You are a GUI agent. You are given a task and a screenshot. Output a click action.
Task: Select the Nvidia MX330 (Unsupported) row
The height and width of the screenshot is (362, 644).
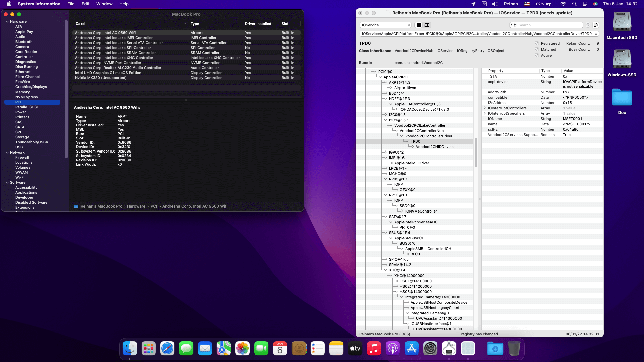(x=186, y=78)
